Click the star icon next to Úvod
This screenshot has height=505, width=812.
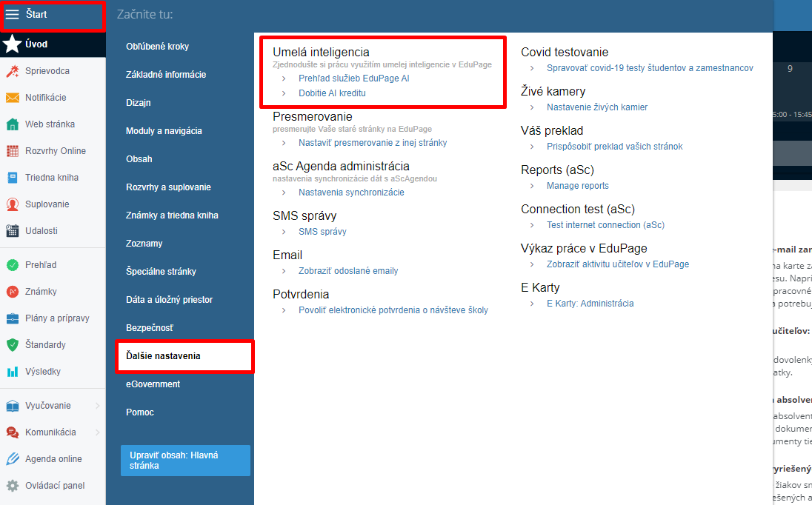(x=12, y=44)
